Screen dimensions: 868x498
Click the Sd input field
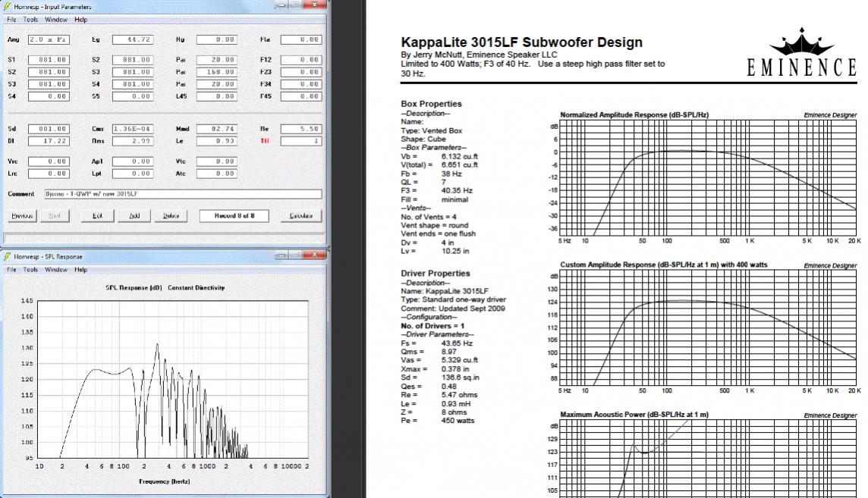click(x=49, y=129)
